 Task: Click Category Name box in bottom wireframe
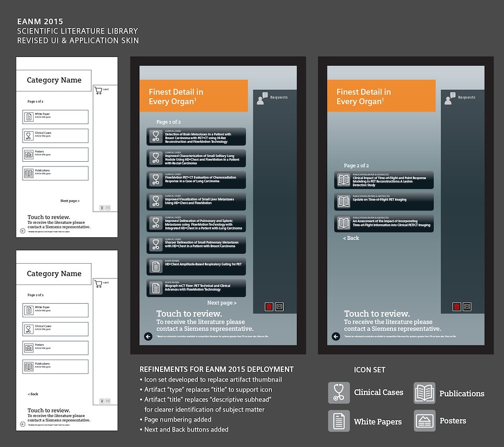coord(54,274)
